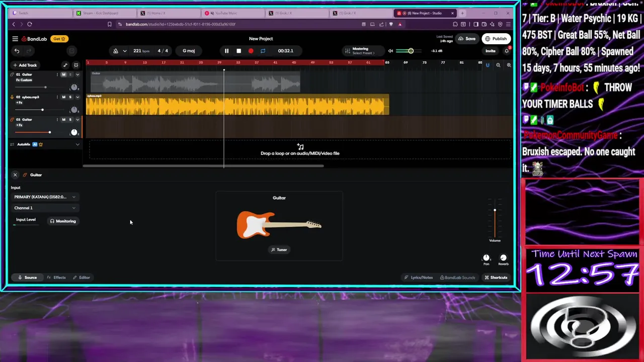Image resolution: width=644 pixels, height=362 pixels.
Task: Save the project
Action: click(467, 39)
